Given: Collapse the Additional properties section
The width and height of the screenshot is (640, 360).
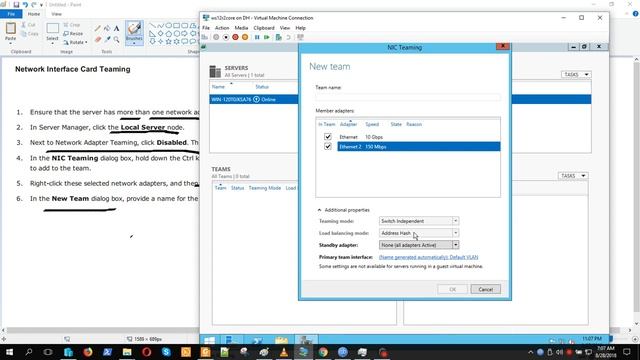Looking at the screenshot, I should (319, 210).
